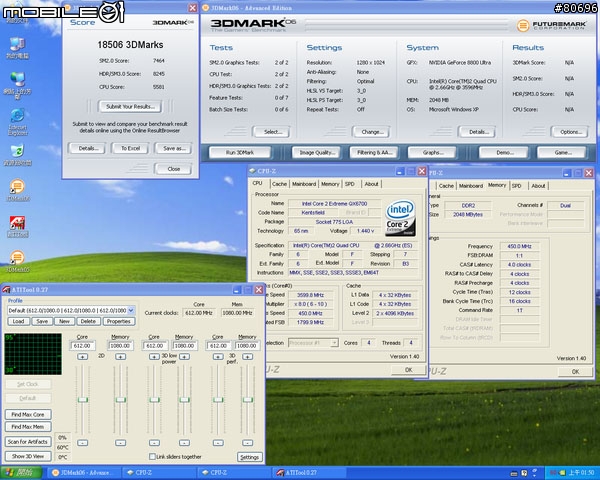Click Change under Settings in 3DMark06
Viewport: 600px width, 480px height.
(x=372, y=132)
